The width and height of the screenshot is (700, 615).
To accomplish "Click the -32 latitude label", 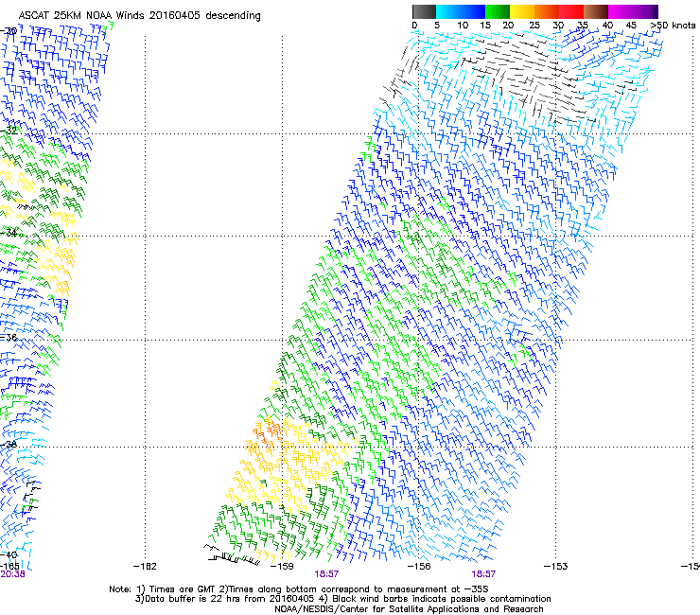I will click(x=9, y=131).
